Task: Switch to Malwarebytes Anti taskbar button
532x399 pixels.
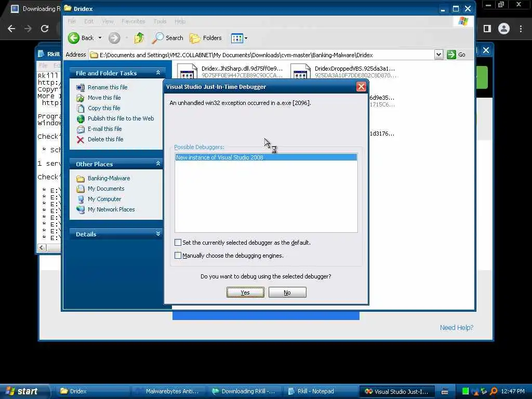Action: [x=169, y=391]
